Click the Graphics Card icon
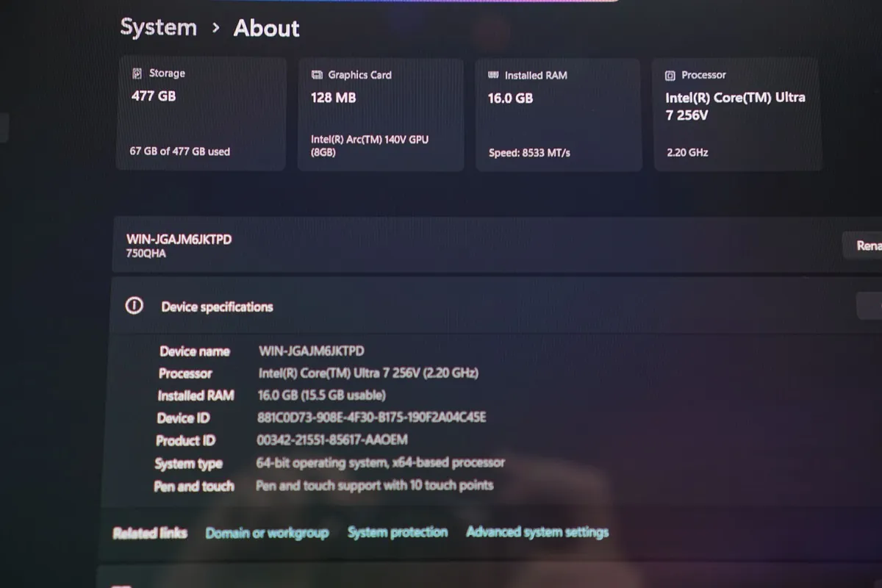The image size is (882, 588). click(x=316, y=74)
